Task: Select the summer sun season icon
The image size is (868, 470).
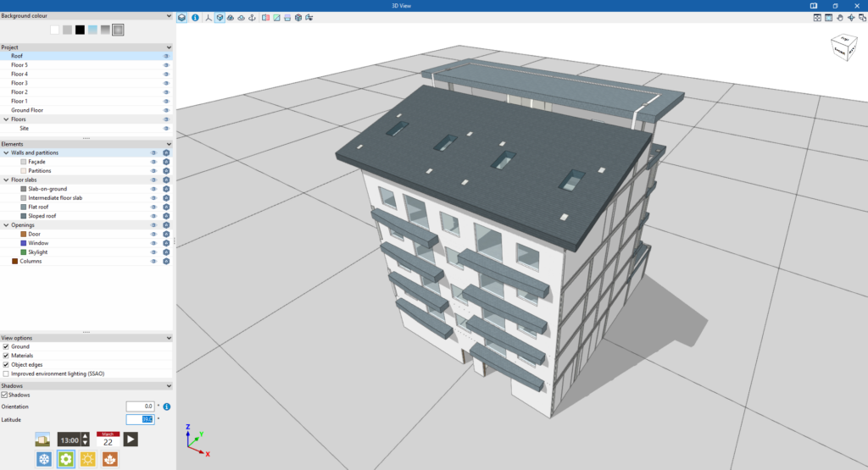Action: click(87, 459)
